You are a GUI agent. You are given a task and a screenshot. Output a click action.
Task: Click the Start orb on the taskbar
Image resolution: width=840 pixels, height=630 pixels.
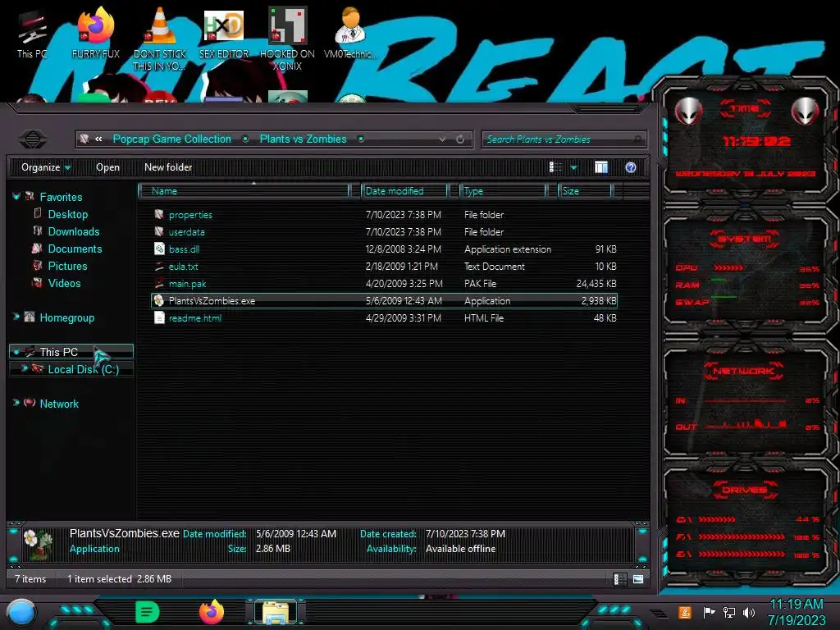[21, 612]
